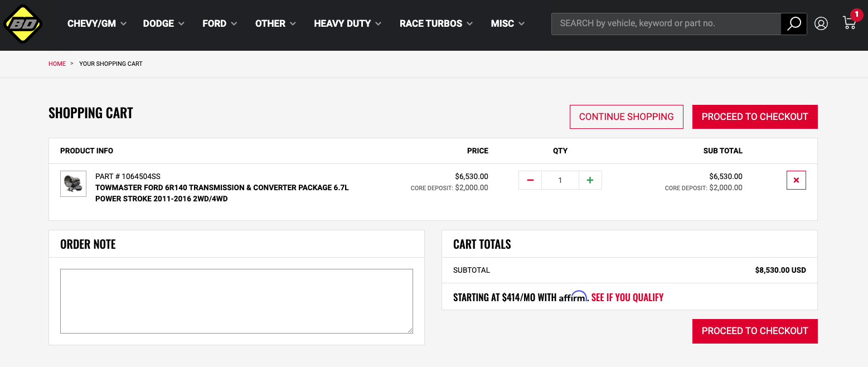Click the Affirm logo

573,297
